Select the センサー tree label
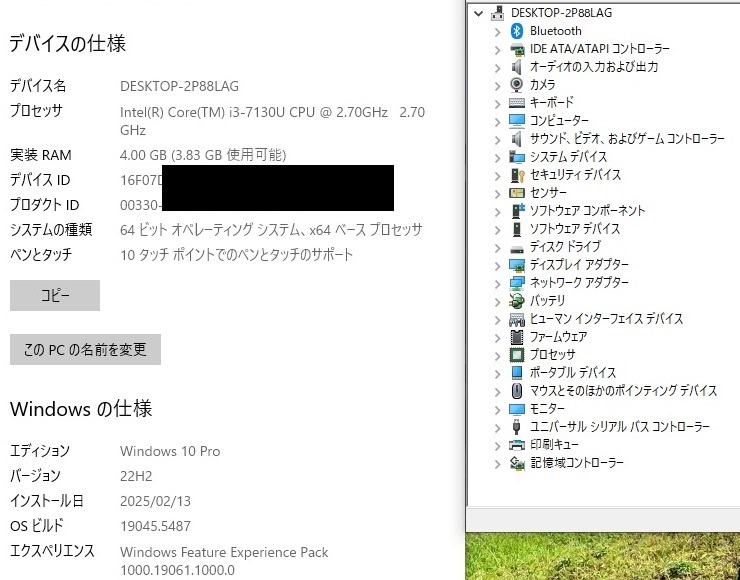The width and height of the screenshot is (740, 580). 548,193
